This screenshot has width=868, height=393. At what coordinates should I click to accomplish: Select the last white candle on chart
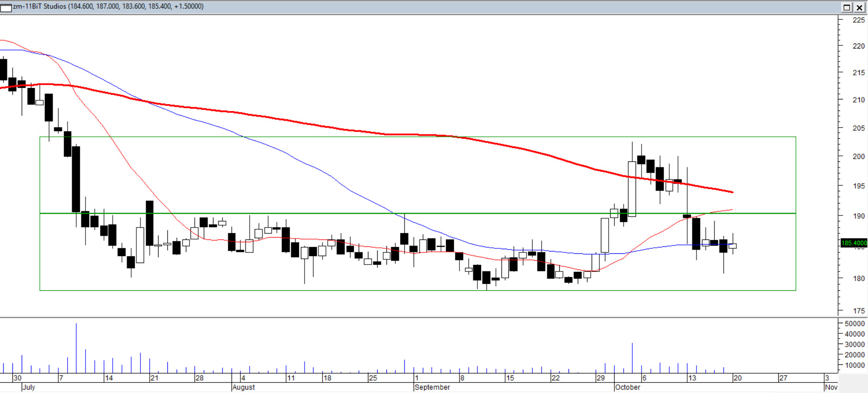[733, 246]
